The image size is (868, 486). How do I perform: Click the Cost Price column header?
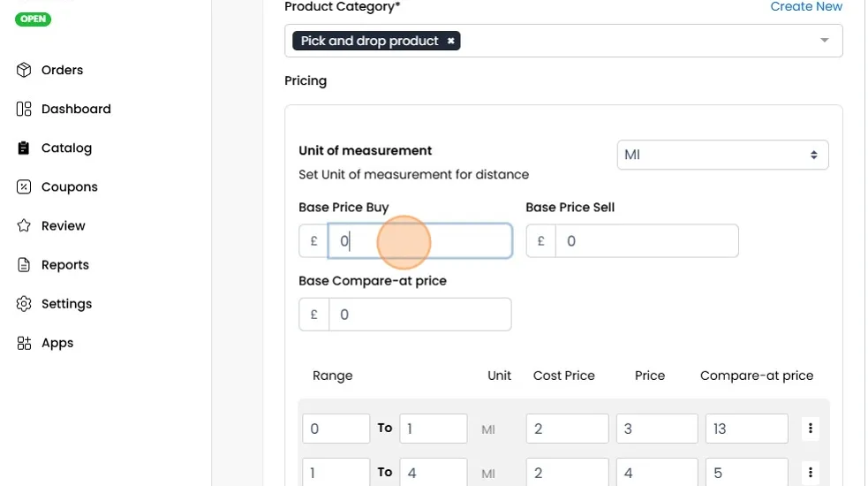563,376
